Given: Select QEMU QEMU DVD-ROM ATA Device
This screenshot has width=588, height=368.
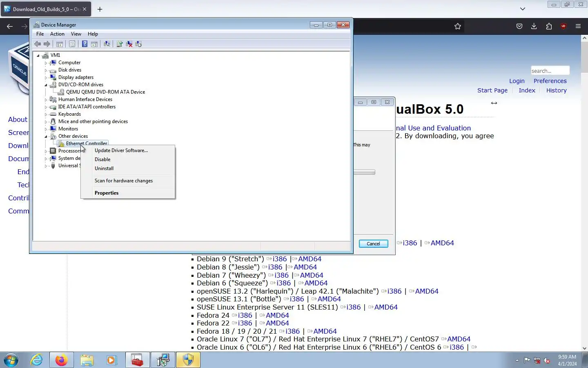Looking at the screenshot, I should 105,92.
